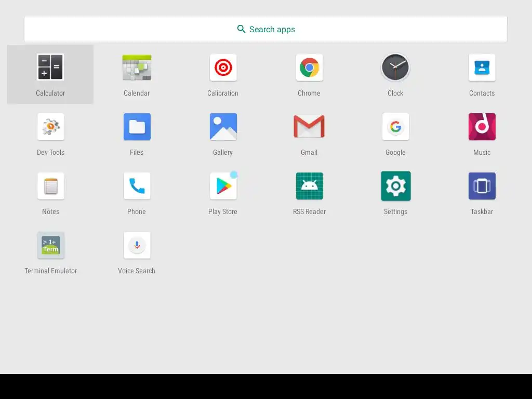Click the magnifier icon in search bar
Image resolution: width=532 pixels, height=399 pixels.
click(241, 29)
